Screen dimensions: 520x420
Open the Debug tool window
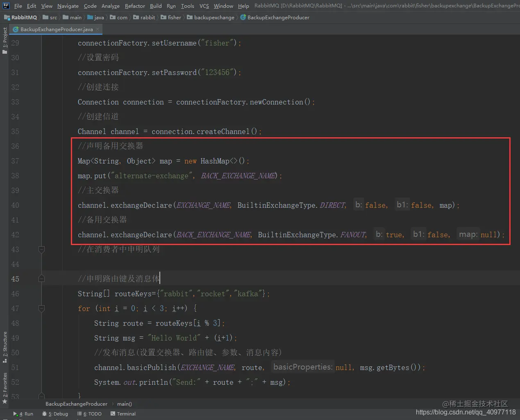coord(55,414)
